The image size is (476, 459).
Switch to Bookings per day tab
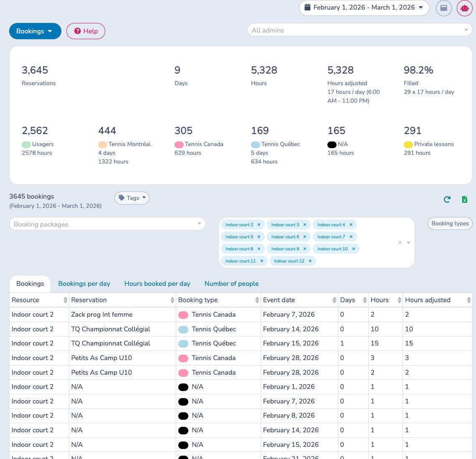pos(84,284)
